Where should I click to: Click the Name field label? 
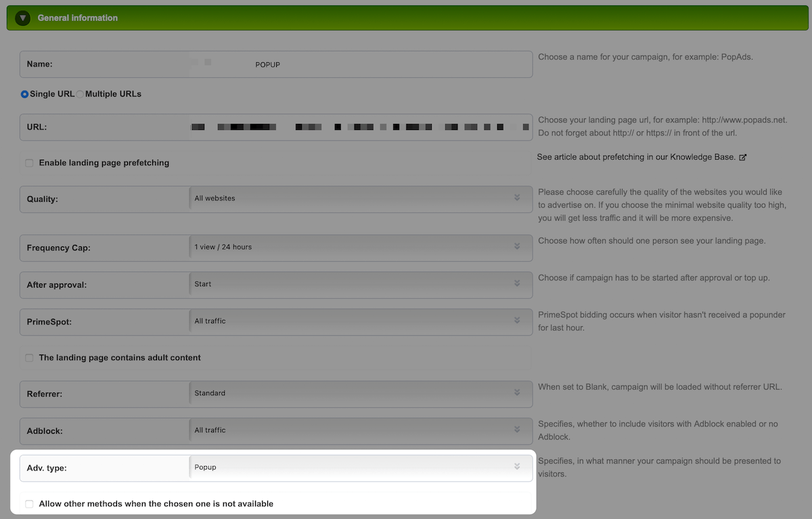[x=40, y=64]
